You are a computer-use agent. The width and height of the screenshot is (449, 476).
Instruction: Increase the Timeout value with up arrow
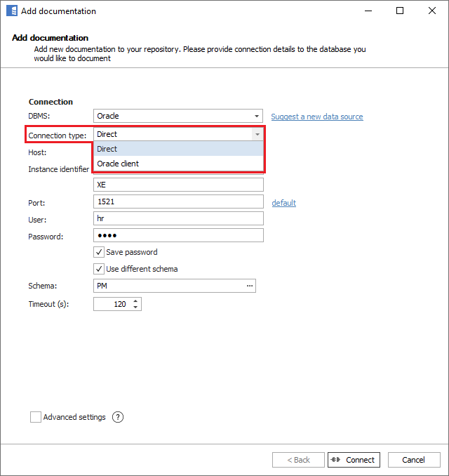pyautogui.click(x=136, y=301)
